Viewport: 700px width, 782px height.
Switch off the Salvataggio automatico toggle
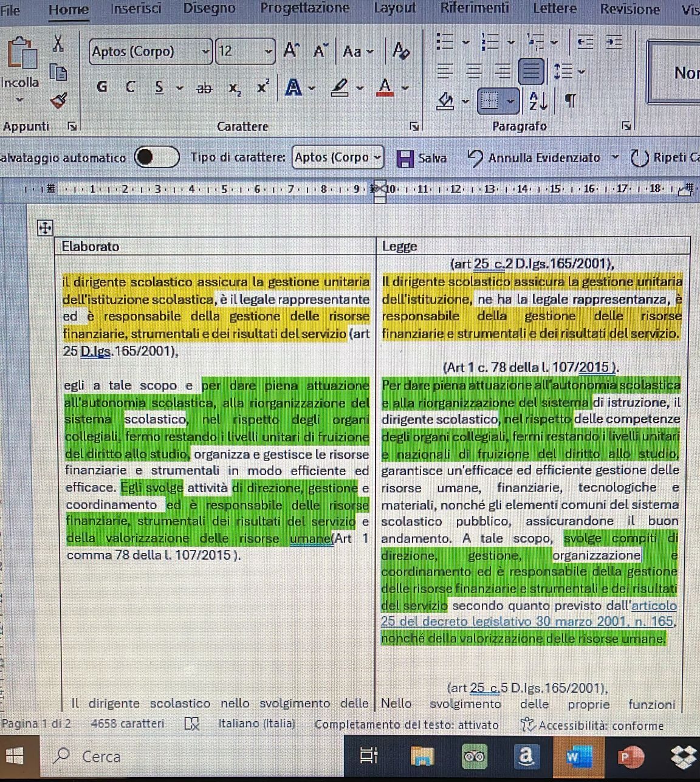157,157
